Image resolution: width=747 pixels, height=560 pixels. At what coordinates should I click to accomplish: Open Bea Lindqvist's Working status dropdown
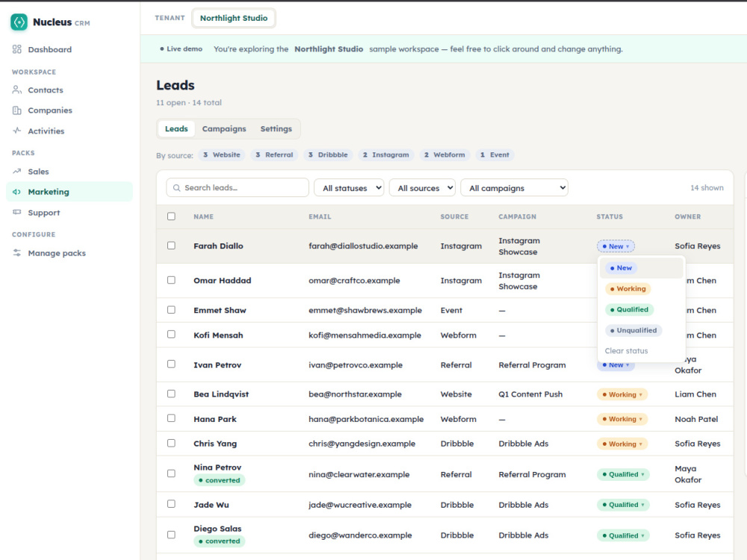[x=622, y=394]
